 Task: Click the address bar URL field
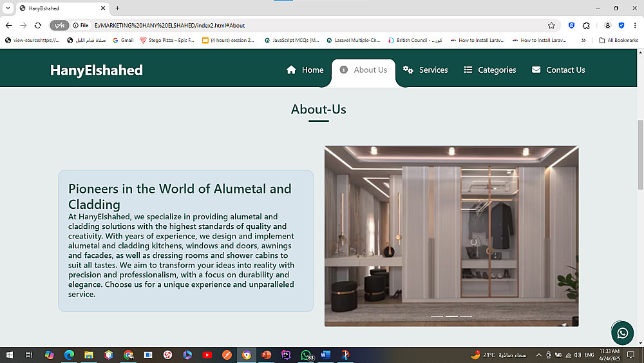[316, 26]
